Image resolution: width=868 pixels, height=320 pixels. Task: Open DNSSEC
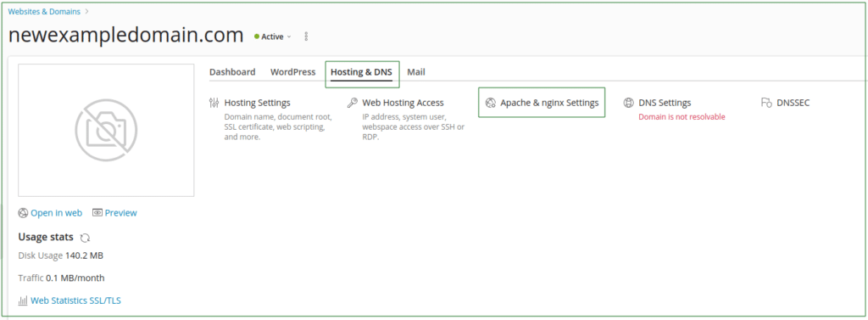click(x=793, y=103)
